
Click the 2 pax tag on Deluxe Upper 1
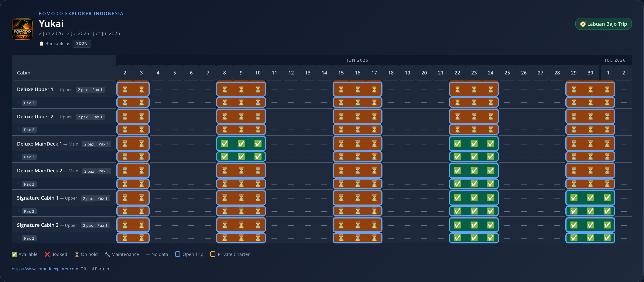83,90
